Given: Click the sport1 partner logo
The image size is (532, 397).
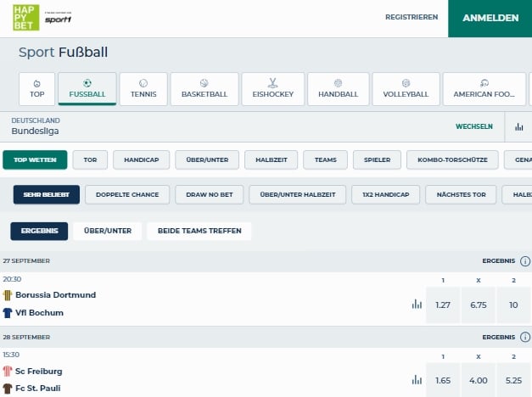Looking at the screenshot, I should [x=59, y=18].
